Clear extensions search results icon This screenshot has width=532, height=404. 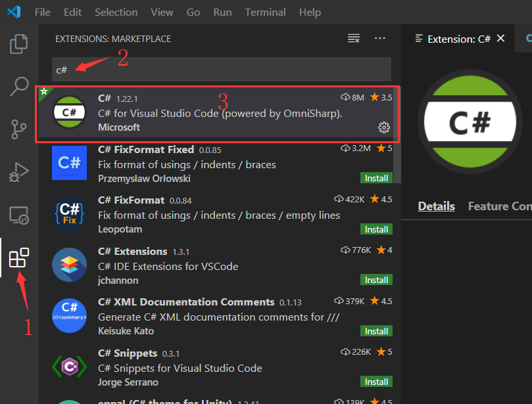354,38
